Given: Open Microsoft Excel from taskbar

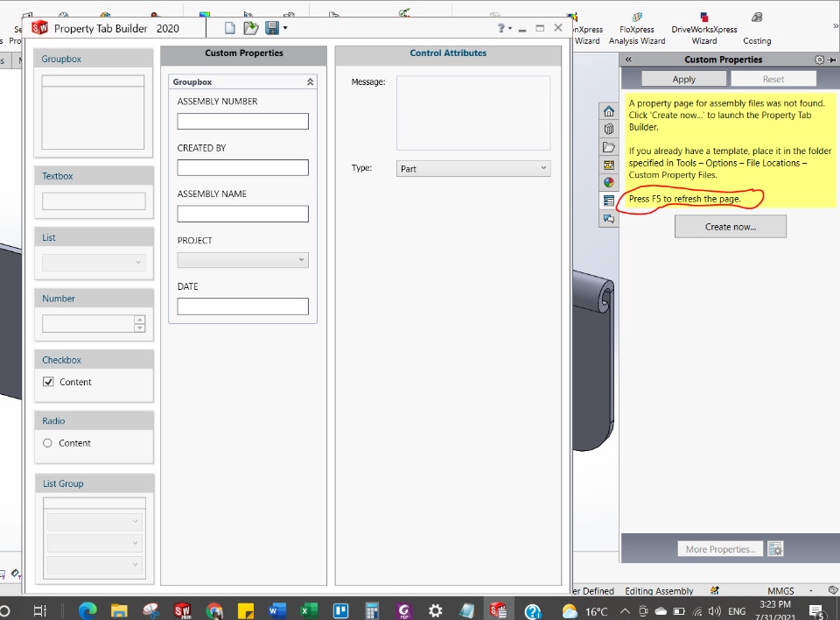Looking at the screenshot, I should pyautogui.click(x=309, y=610).
